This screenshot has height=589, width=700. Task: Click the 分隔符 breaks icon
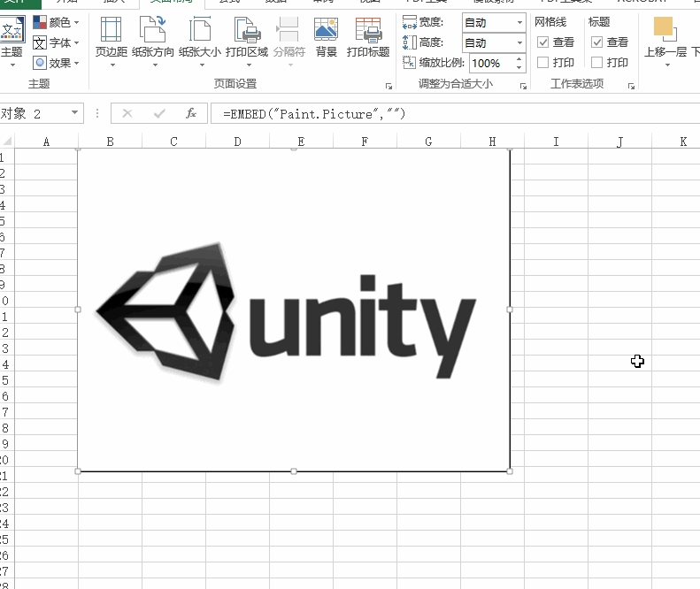click(x=288, y=29)
